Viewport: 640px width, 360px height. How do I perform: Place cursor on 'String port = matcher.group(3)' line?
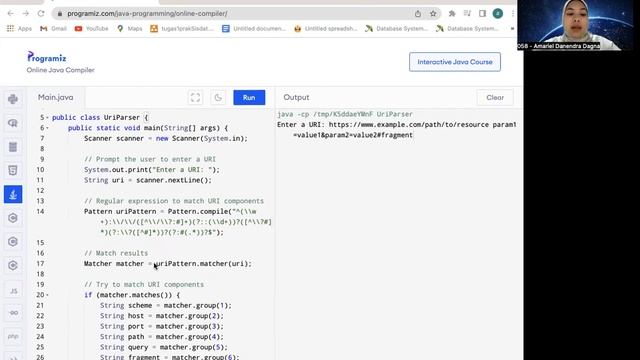point(162,326)
